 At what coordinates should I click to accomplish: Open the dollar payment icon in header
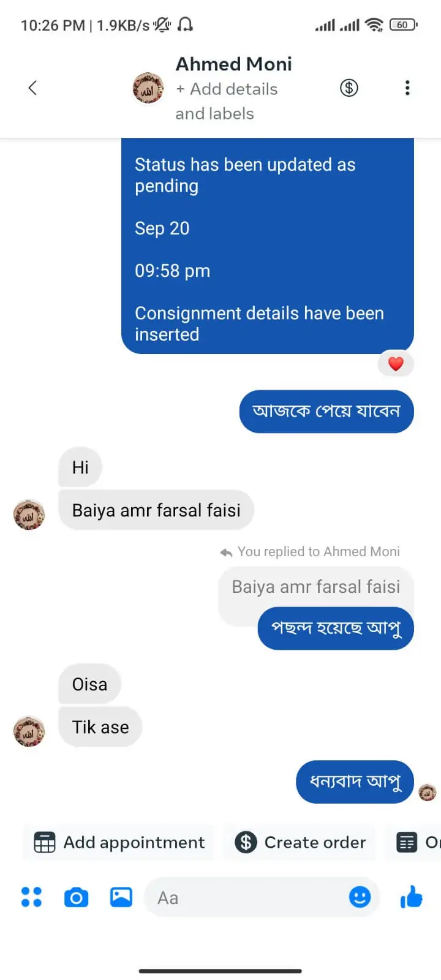point(349,88)
